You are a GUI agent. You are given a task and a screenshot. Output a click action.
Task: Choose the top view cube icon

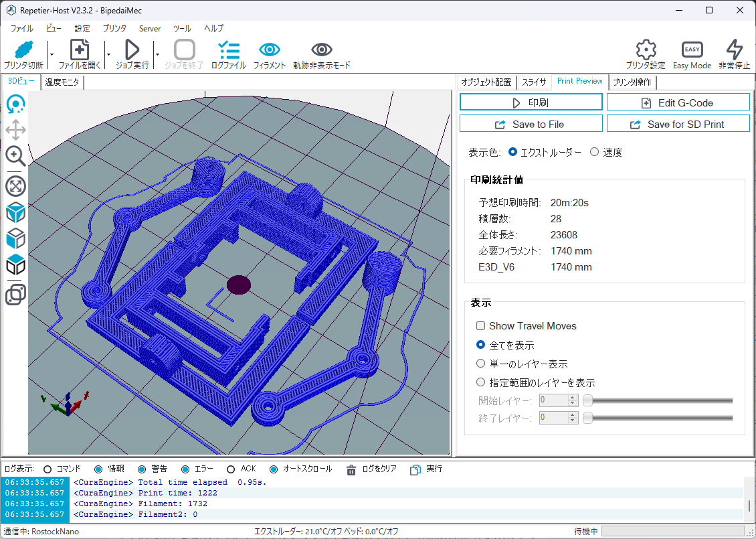pos(16,264)
